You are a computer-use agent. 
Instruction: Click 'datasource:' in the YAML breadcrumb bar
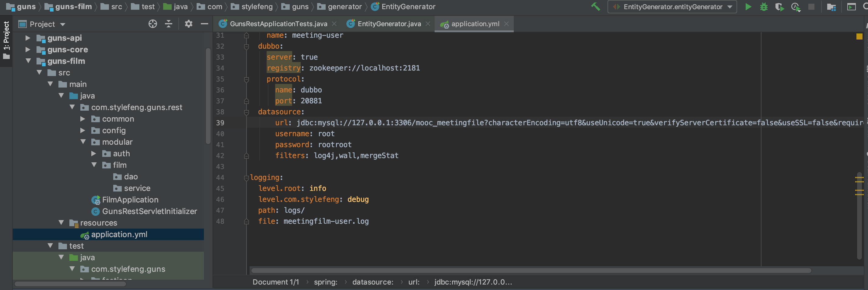[x=373, y=282]
